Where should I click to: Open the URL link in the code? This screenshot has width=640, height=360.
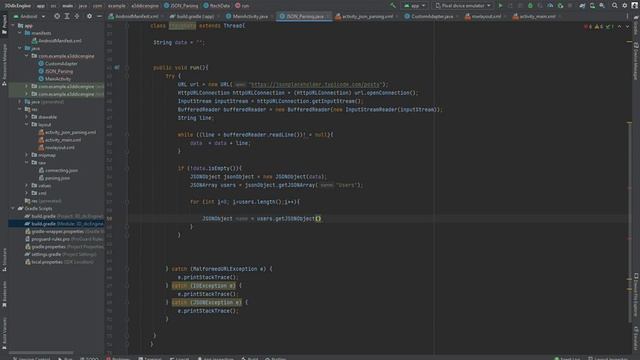pos(315,84)
